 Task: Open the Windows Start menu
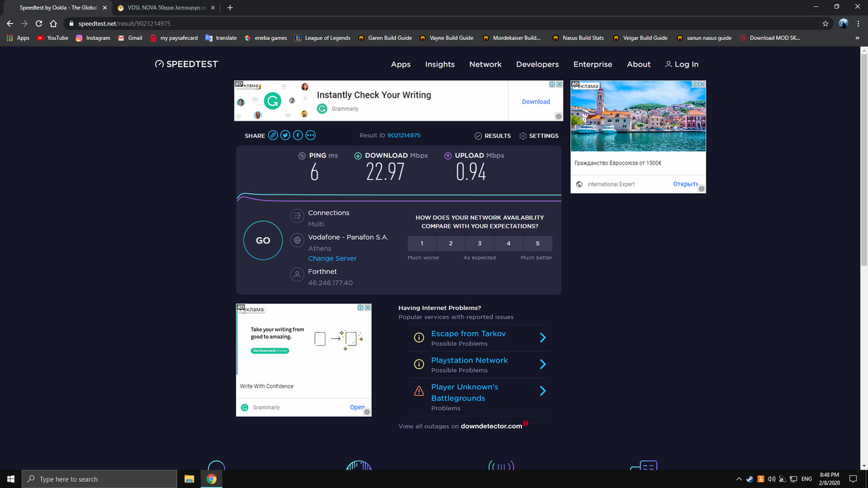coord(11,479)
